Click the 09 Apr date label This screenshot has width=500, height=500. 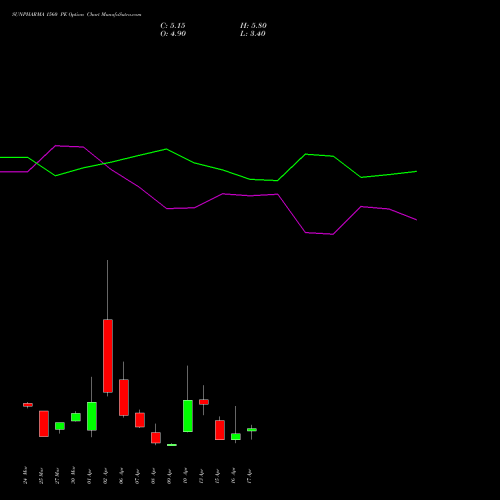(x=169, y=476)
